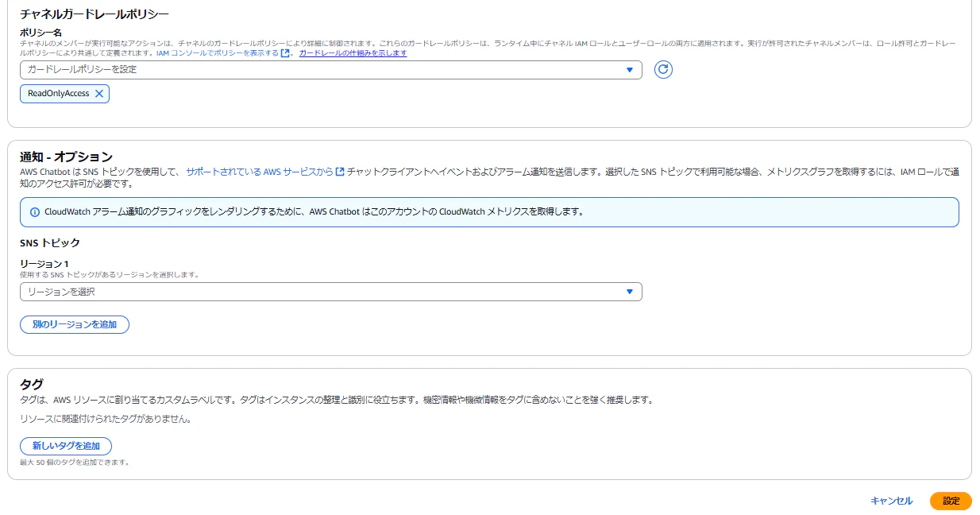Viewport: 980px width, 515px height.
Task: Open the ガードレールの仕組みを示します link
Action: coord(353,53)
